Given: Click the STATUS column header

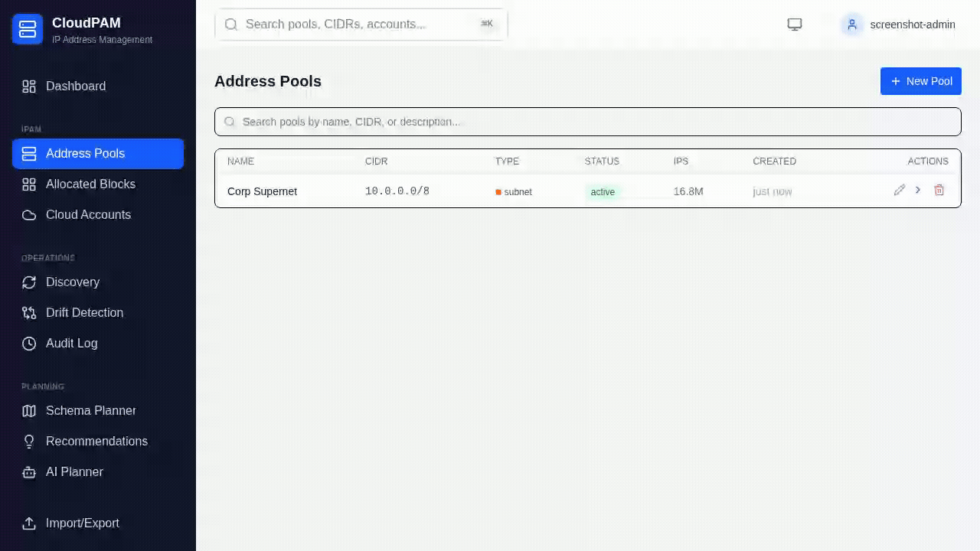Looking at the screenshot, I should pos(602,161).
